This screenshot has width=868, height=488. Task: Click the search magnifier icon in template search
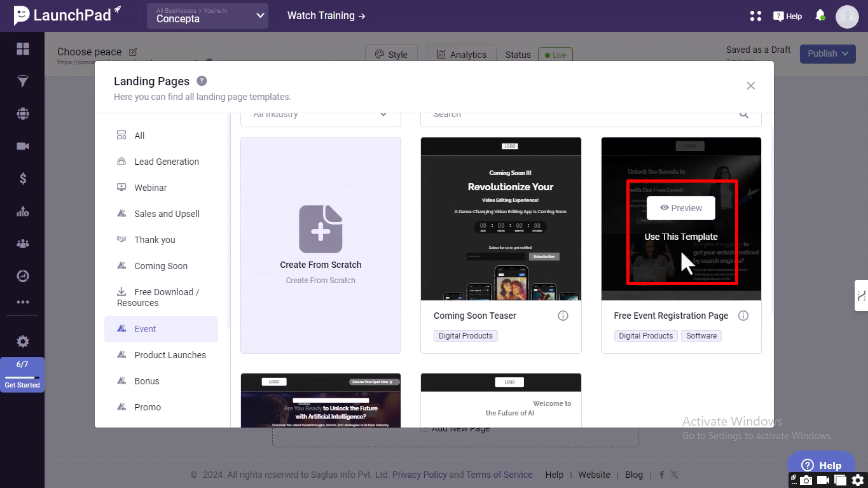(744, 115)
